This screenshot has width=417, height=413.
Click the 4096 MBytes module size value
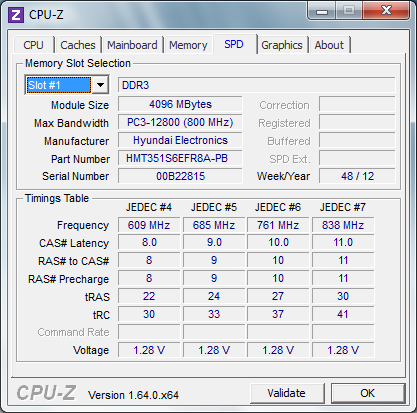[180, 104]
